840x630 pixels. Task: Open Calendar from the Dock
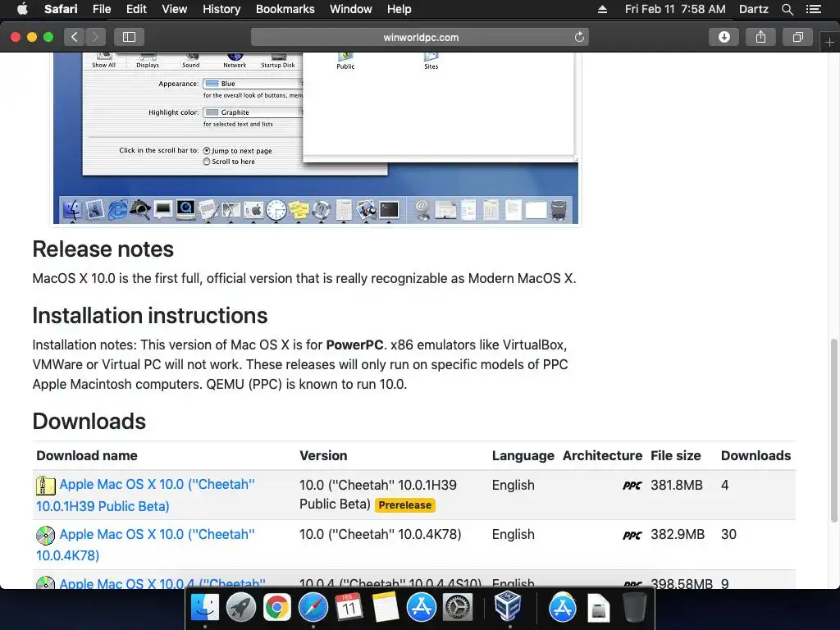(349, 608)
